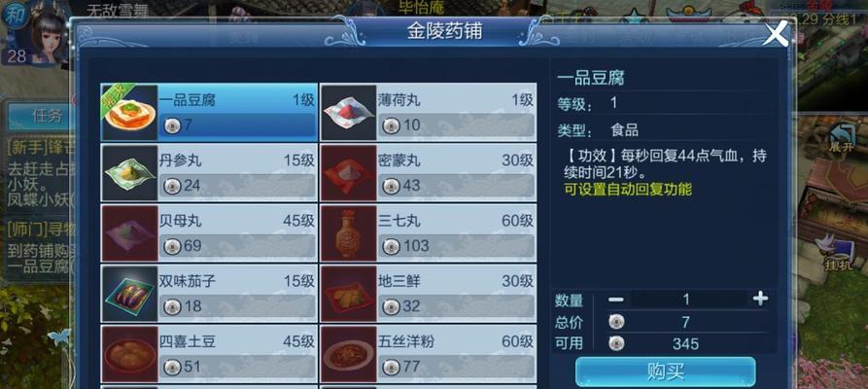Choose the 丹参丸 item icon
This screenshot has width=868, height=389.
click(129, 173)
